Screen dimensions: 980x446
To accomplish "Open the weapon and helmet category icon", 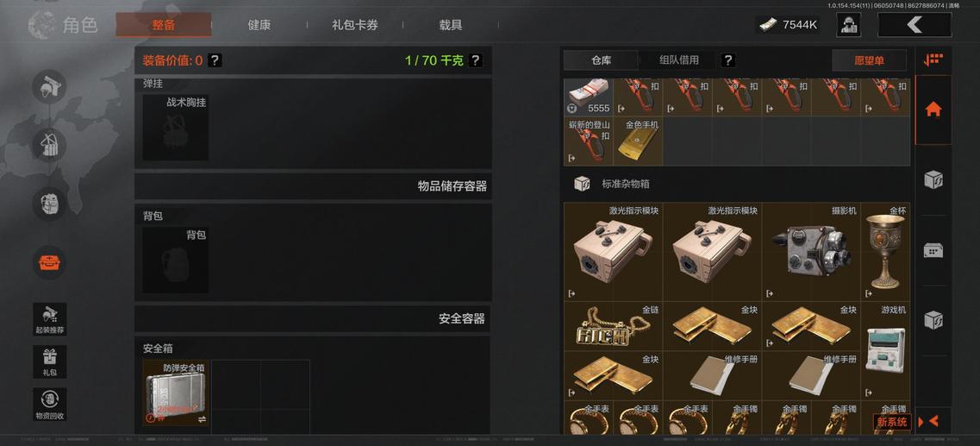I will coord(49,87).
